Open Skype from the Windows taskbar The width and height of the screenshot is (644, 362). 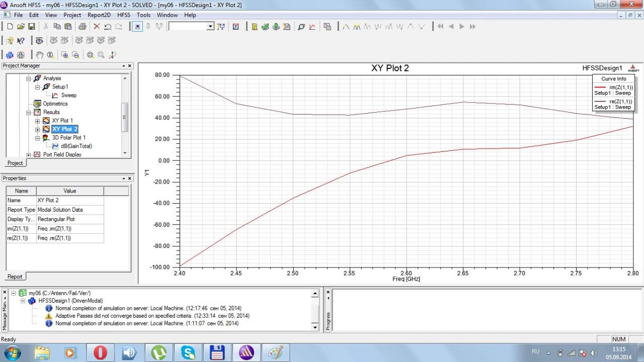coord(189,352)
